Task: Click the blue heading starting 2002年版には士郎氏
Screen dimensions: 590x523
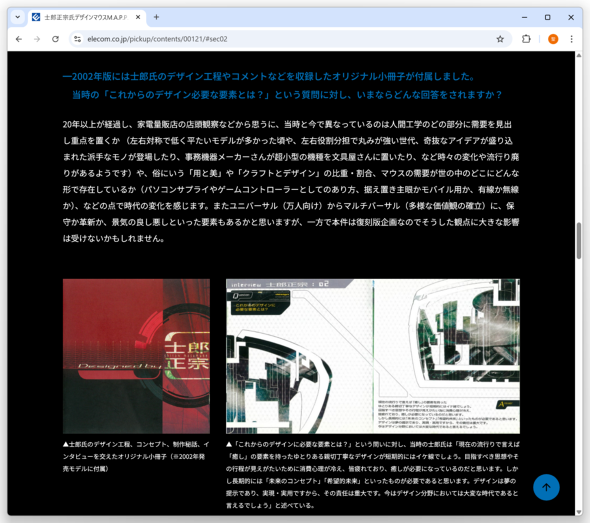Action: 269,77
